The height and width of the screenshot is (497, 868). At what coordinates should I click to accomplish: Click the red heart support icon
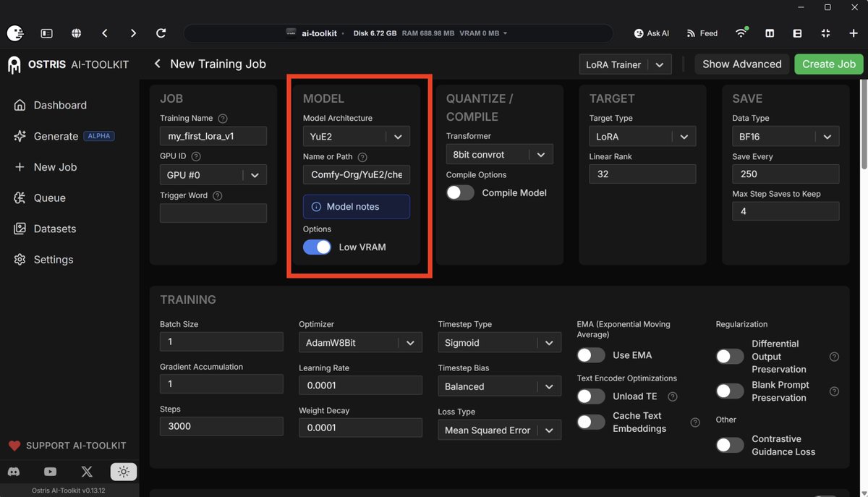click(14, 446)
